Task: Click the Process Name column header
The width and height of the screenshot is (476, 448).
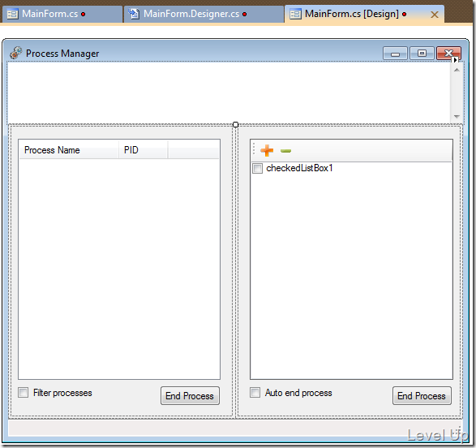Action: [x=69, y=150]
